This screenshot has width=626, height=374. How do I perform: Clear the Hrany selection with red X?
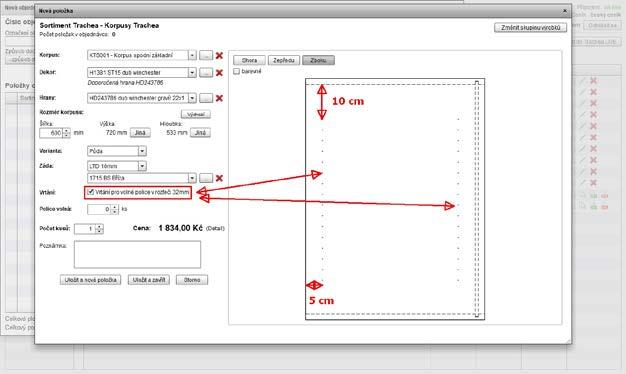click(219, 98)
